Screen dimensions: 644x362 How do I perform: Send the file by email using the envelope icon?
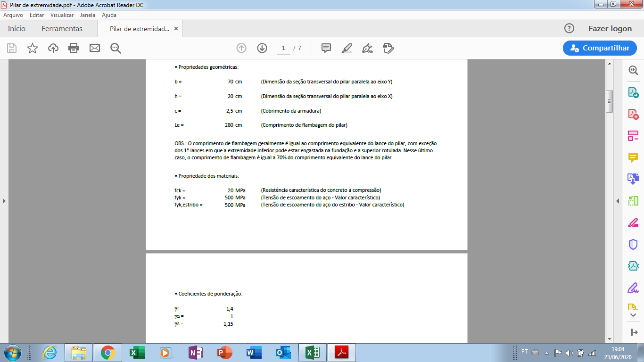click(x=95, y=48)
